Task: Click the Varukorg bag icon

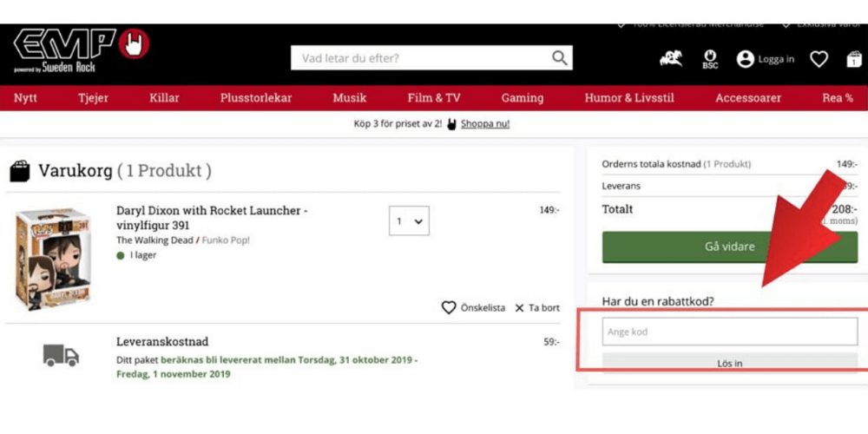Action: pos(20,171)
